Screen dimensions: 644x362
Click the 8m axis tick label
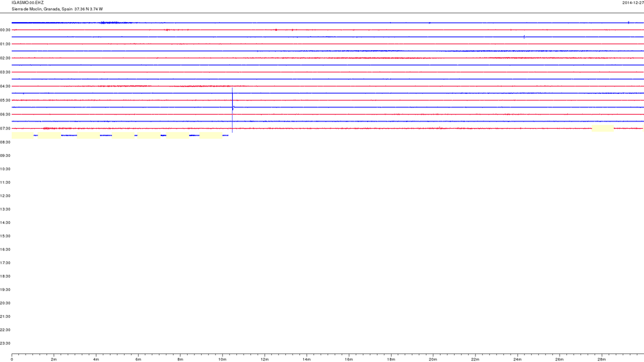pos(180,359)
